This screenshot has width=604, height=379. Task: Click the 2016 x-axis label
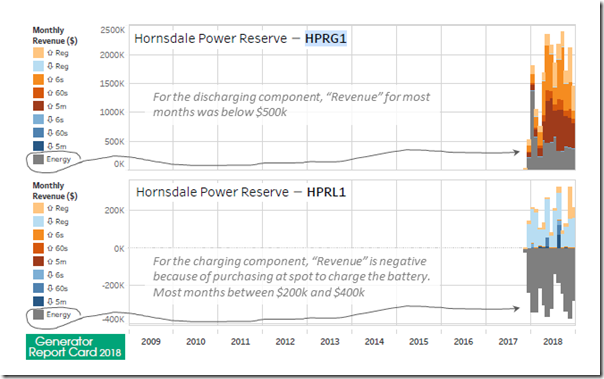[x=463, y=341]
